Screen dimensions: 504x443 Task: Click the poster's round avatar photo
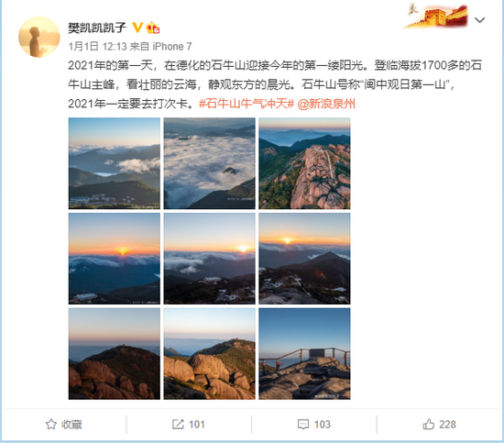(38, 37)
